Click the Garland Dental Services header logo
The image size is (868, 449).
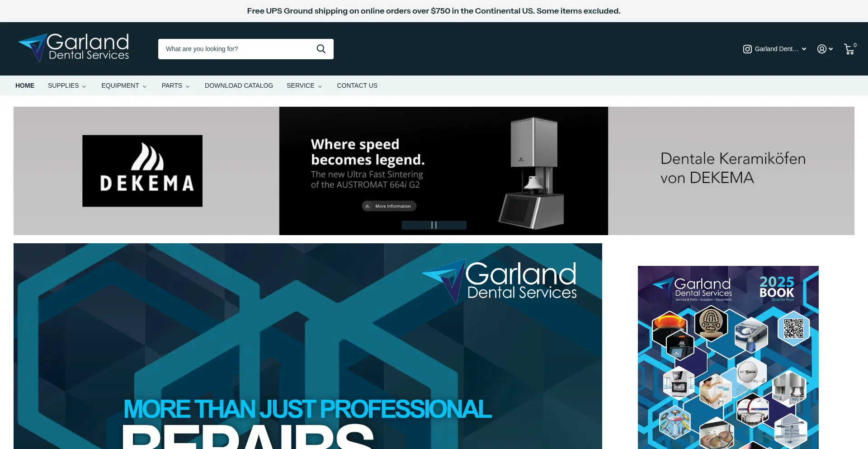coord(73,47)
